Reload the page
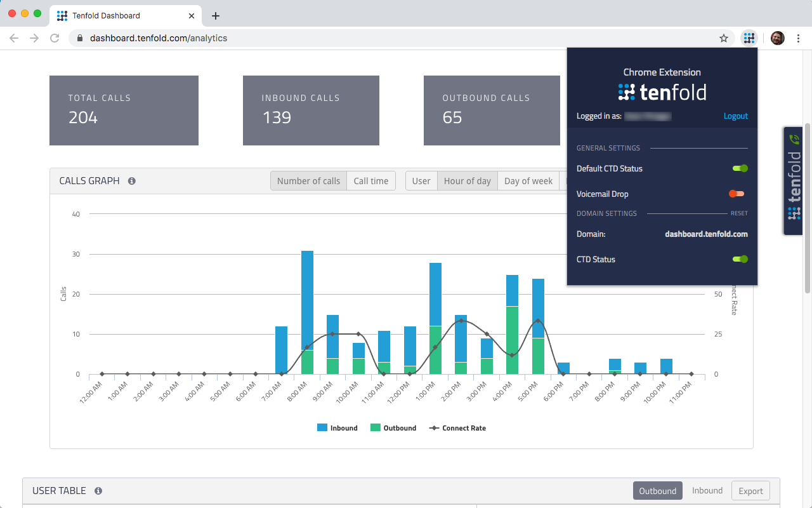Viewport: 812px width, 508px height. coord(55,38)
